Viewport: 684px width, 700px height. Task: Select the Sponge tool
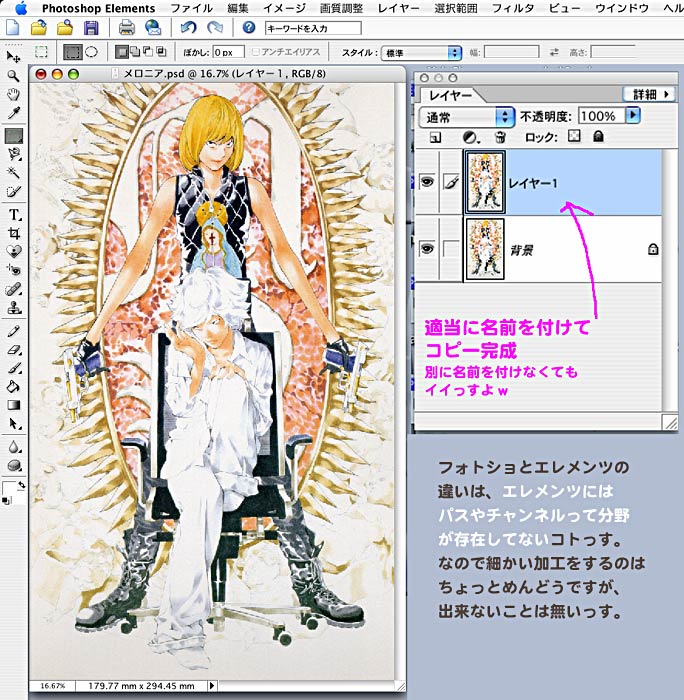pos(13,465)
